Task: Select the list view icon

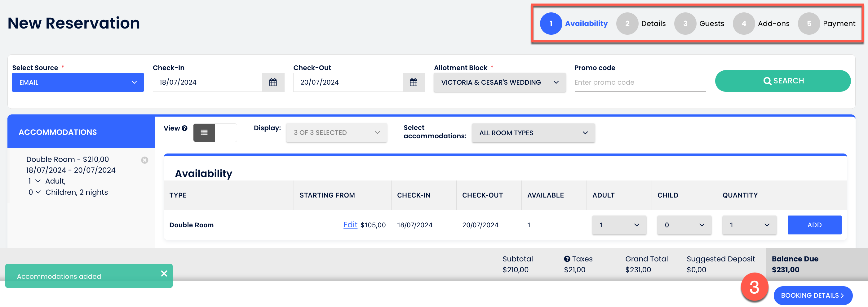Action: 204,132
